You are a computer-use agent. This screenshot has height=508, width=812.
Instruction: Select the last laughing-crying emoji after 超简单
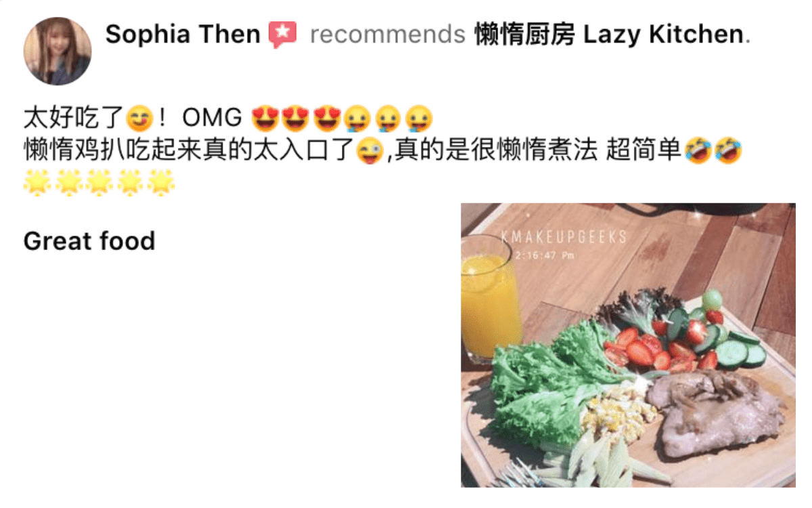point(728,150)
